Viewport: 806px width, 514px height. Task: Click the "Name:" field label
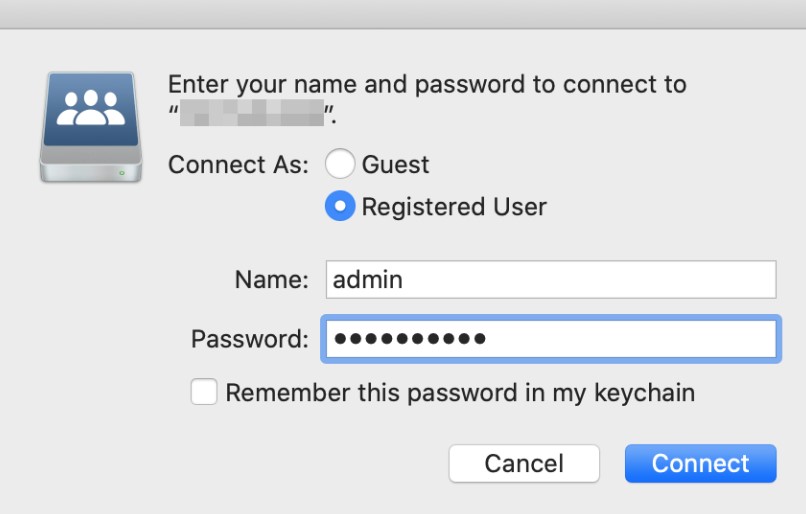coord(271,280)
